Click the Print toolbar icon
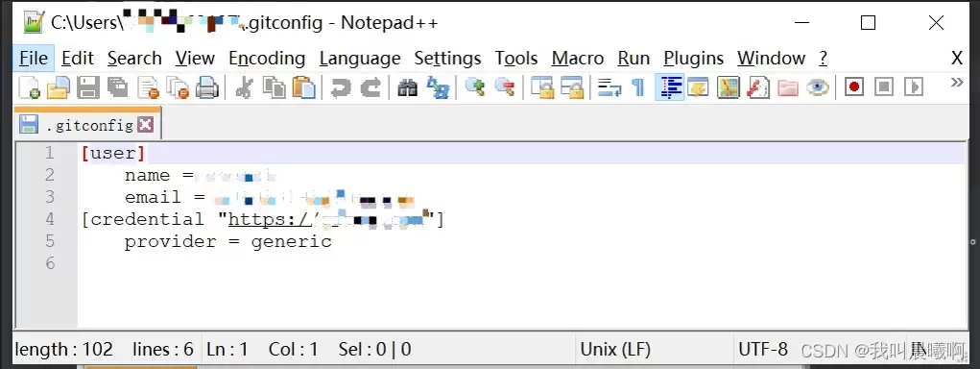This screenshot has height=369, width=980. [207, 87]
